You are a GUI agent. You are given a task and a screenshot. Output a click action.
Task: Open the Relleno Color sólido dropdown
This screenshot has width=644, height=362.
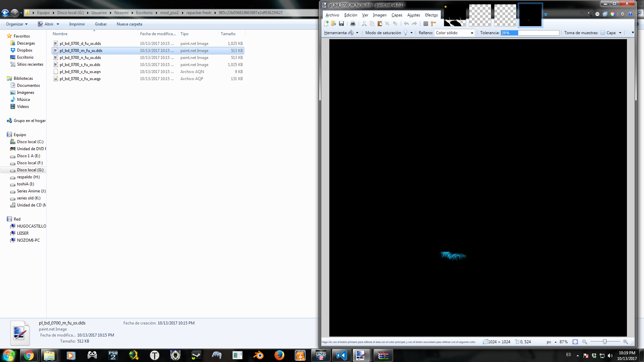point(454,33)
